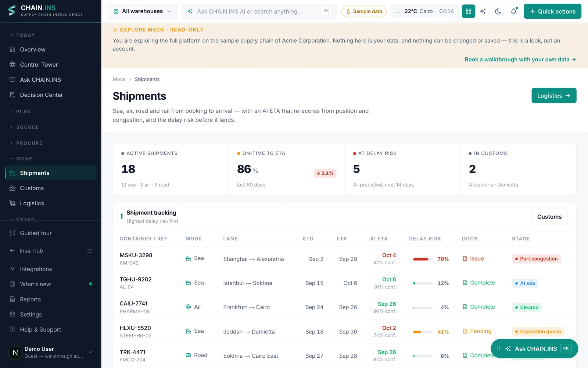Viewport: 588px width, 368px height.
Task: Expand the PROCURE sidebar section
Action: pyautogui.click(x=26, y=143)
